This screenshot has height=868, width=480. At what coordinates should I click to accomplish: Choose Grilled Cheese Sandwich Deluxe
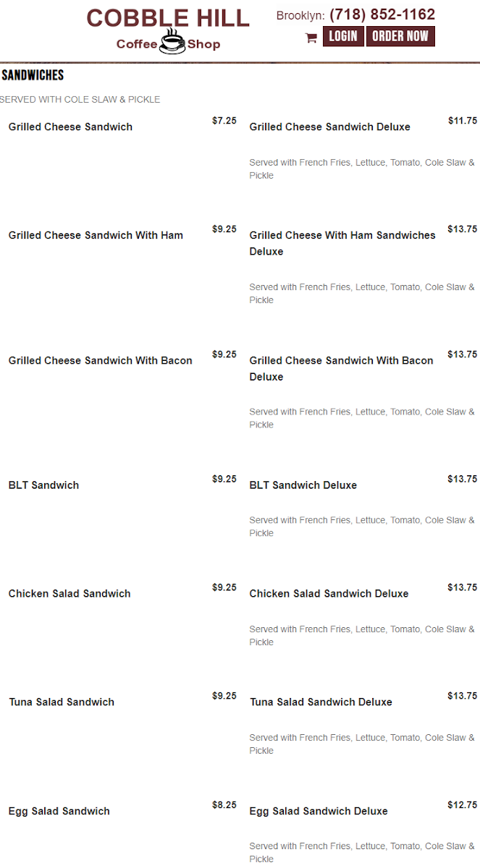click(329, 127)
